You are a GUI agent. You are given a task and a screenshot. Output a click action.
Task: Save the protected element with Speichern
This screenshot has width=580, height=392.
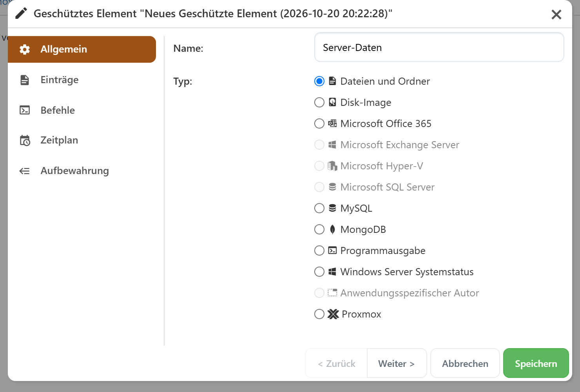point(536,363)
